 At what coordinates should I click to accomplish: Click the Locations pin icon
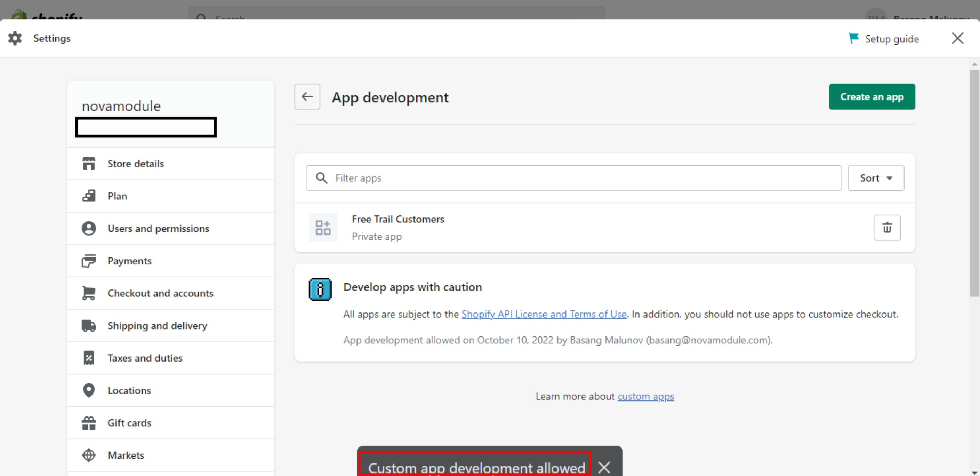[x=89, y=390]
